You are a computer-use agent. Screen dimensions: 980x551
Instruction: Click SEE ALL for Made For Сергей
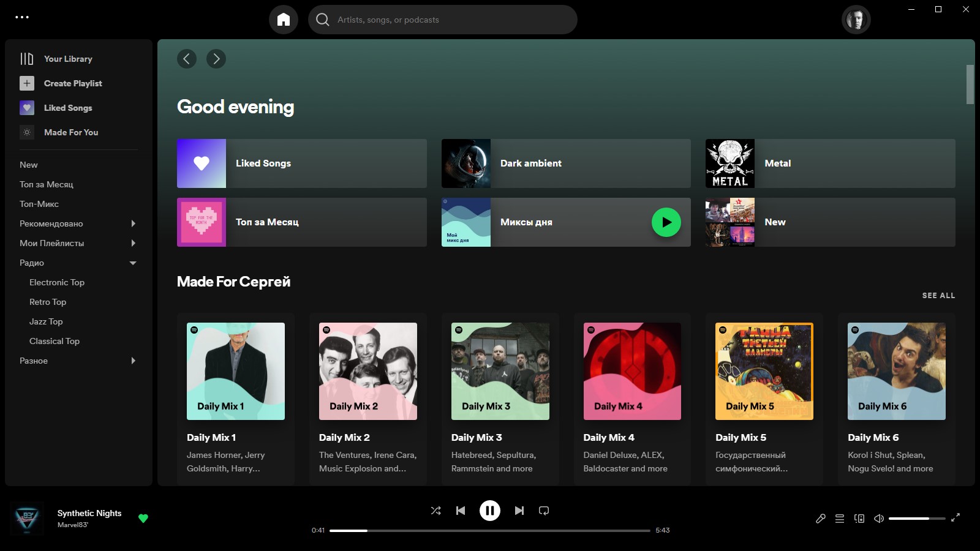pos(938,295)
